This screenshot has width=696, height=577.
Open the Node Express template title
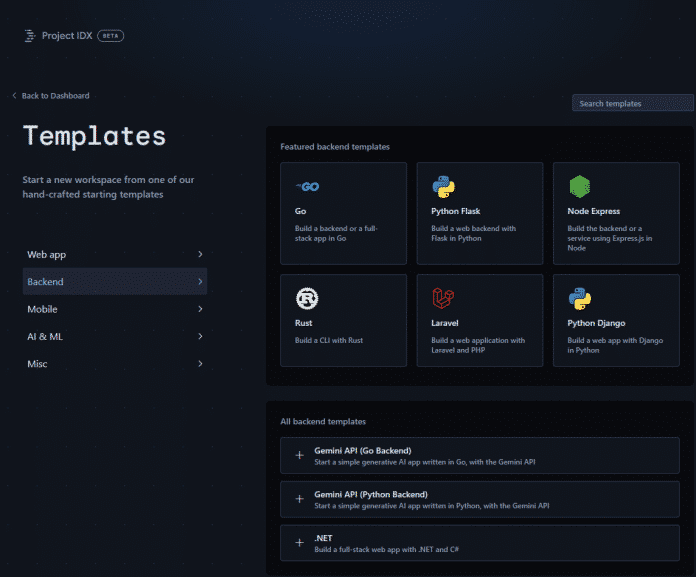593,211
